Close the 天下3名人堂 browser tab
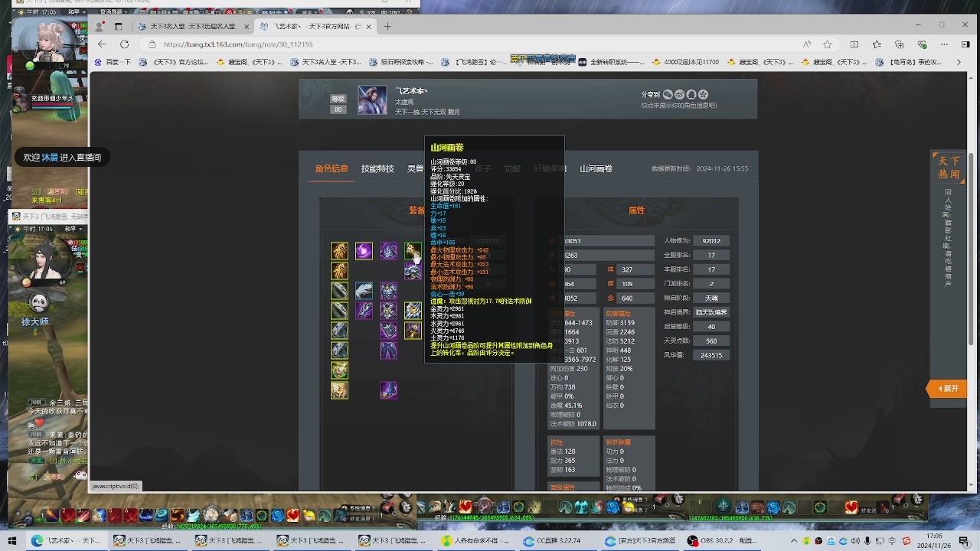 click(247, 26)
